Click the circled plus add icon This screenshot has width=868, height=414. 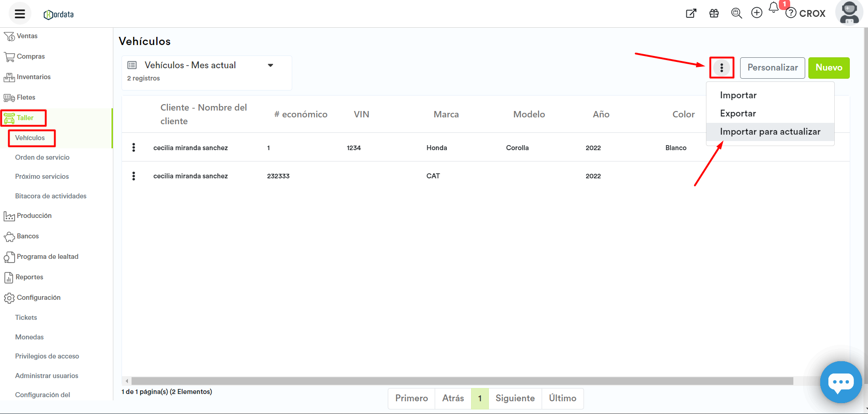(x=756, y=13)
